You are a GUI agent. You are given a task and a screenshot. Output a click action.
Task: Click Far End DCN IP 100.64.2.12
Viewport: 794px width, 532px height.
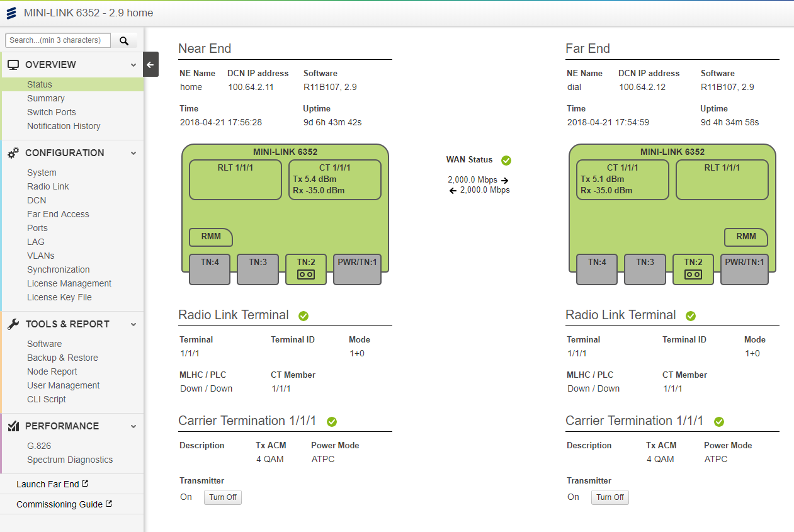(x=642, y=87)
